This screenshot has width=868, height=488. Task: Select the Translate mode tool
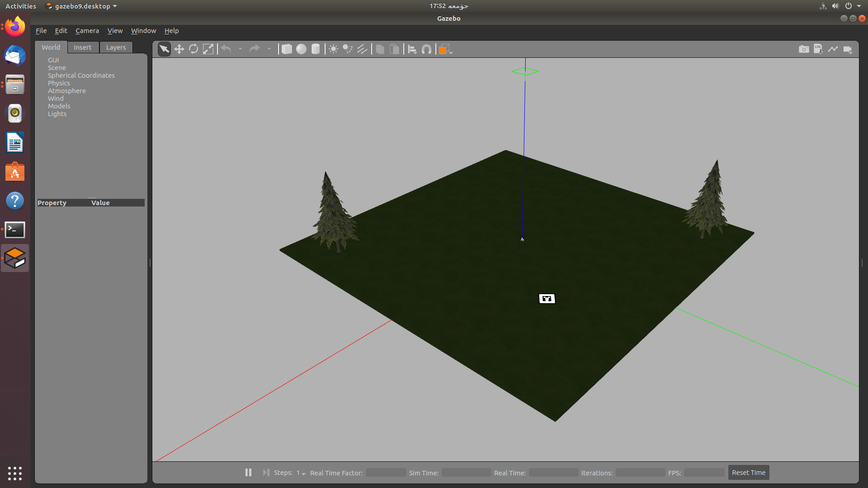coord(179,49)
